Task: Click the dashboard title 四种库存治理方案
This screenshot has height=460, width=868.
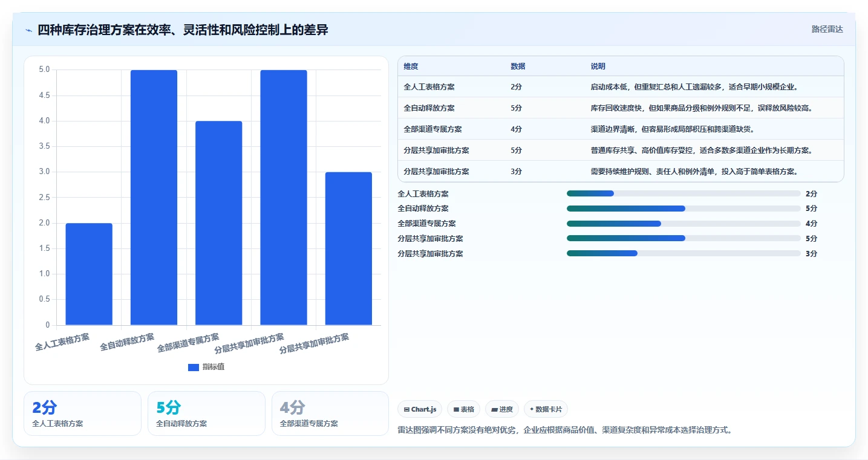Action: tap(183, 30)
